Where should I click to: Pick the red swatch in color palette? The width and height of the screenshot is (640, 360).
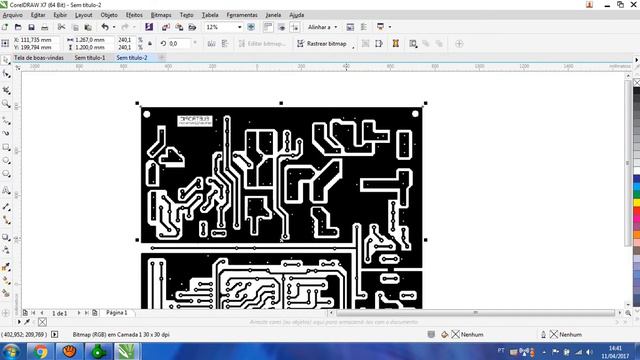click(637, 211)
